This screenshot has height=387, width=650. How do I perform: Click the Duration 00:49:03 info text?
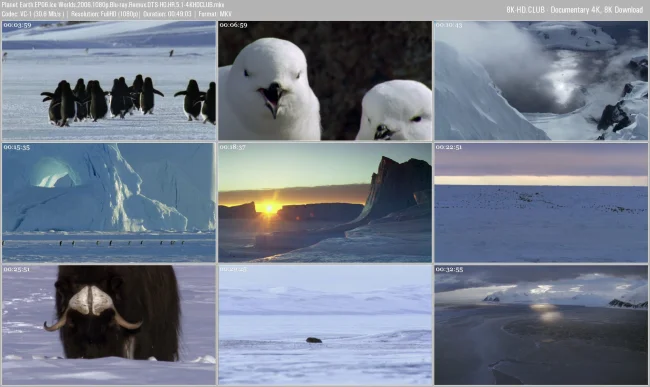click(167, 14)
